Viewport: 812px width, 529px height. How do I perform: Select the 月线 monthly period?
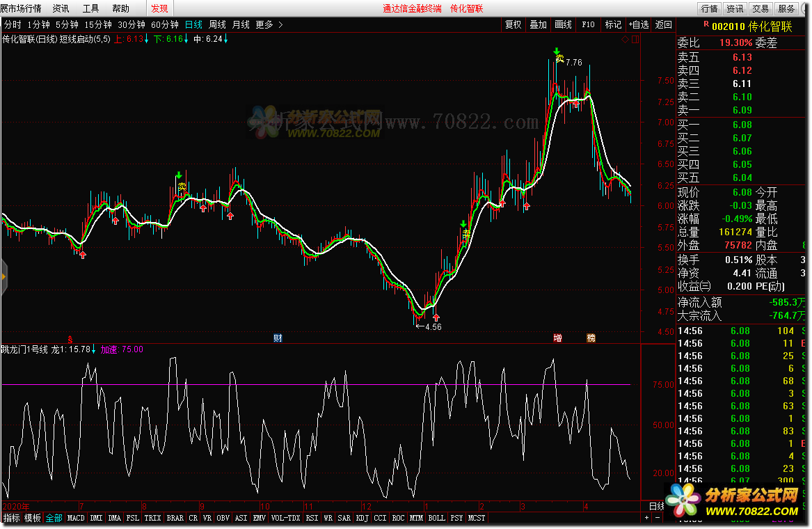point(241,24)
